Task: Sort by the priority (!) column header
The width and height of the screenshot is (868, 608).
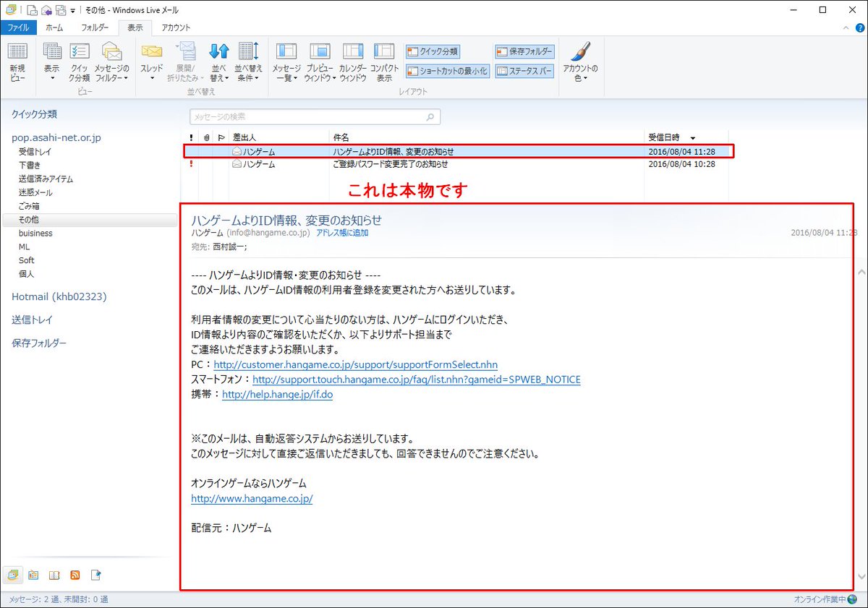Action: click(x=191, y=137)
